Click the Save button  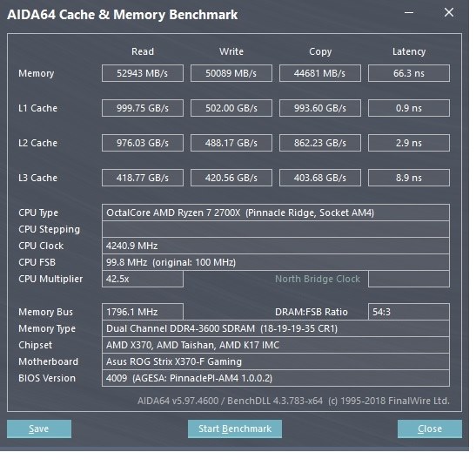[39, 429]
